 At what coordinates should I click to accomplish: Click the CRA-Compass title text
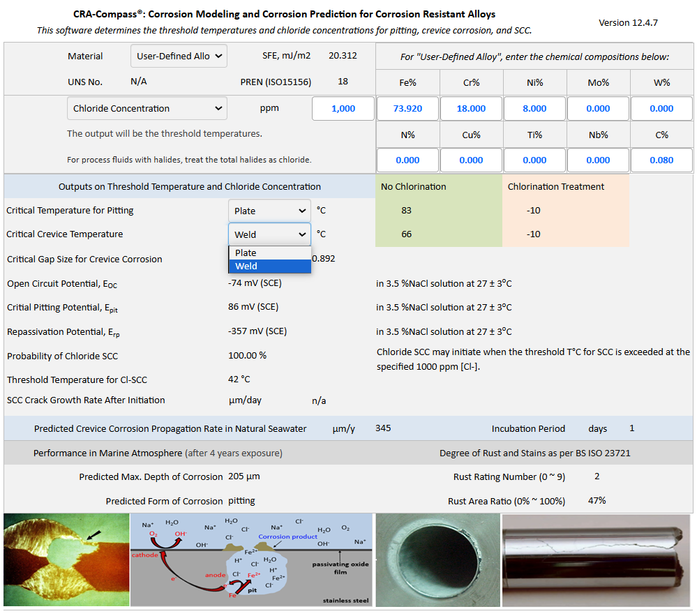(x=285, y=14)
